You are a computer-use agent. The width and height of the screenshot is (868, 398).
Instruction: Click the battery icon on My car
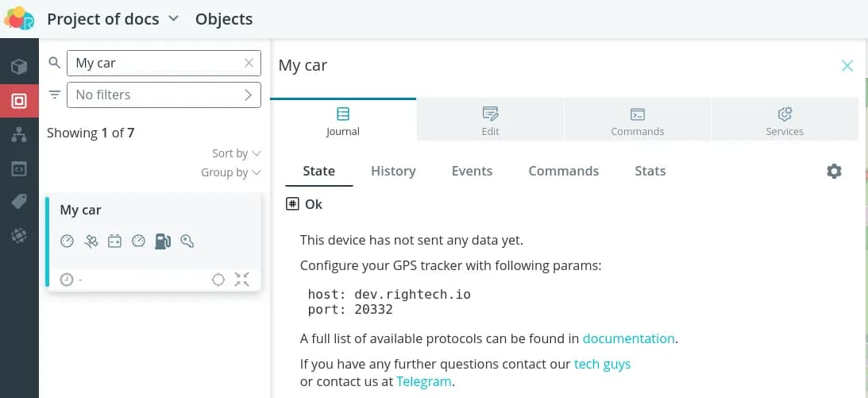click(x=114, y=241)
